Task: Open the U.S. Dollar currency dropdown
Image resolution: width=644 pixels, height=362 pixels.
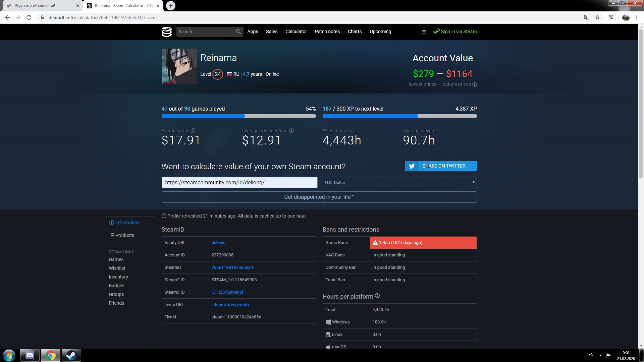Action: (399, 182)
